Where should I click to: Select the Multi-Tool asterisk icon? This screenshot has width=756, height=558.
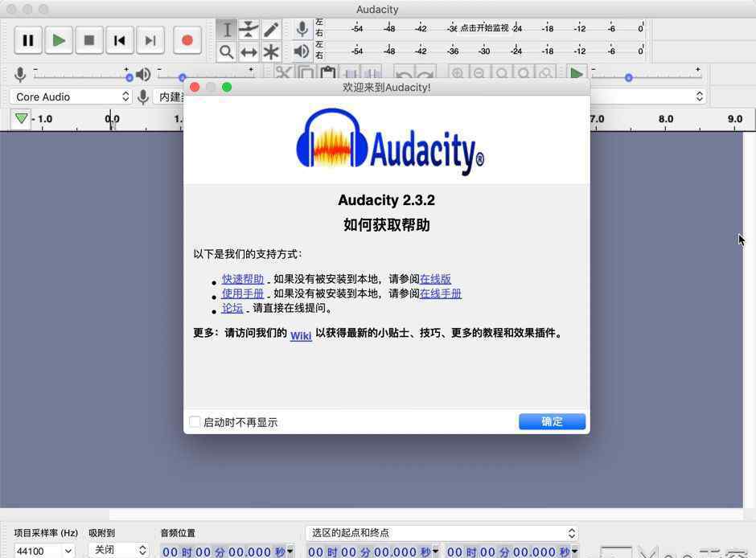pyautogui.click(x=271, y=51)
